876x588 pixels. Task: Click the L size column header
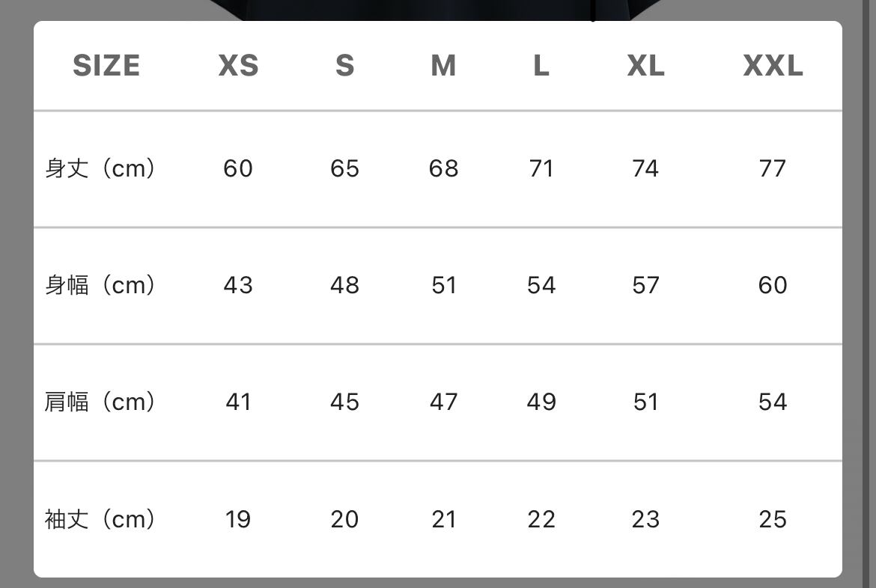[541, 66]
